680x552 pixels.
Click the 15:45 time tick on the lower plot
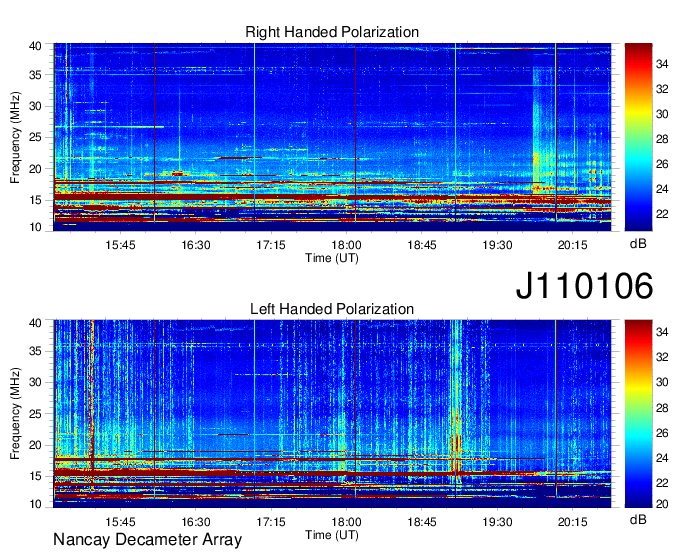pos(120,522)
